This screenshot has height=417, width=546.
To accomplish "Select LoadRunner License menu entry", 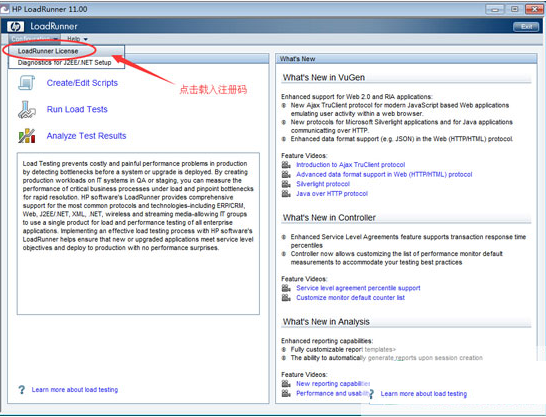I will (x=66, y=51).
